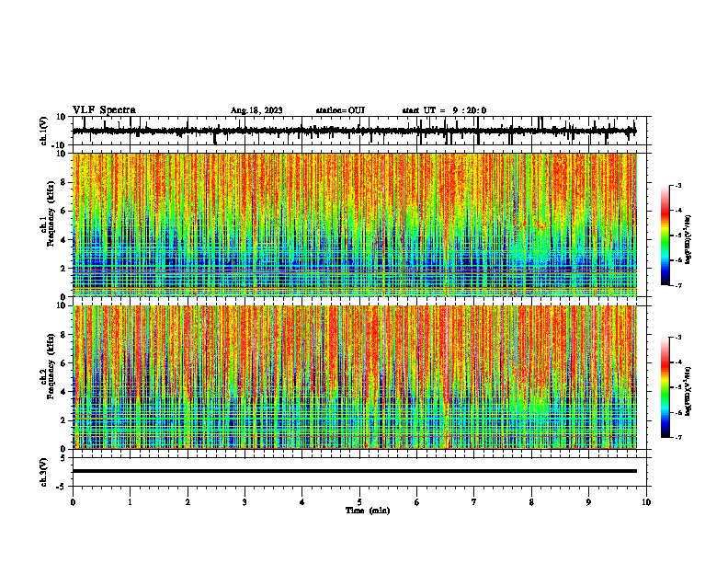Click inside the ch.2 frequency spectrogram
The height and width of the screenshot is (563, 728).
coord(355,377)
